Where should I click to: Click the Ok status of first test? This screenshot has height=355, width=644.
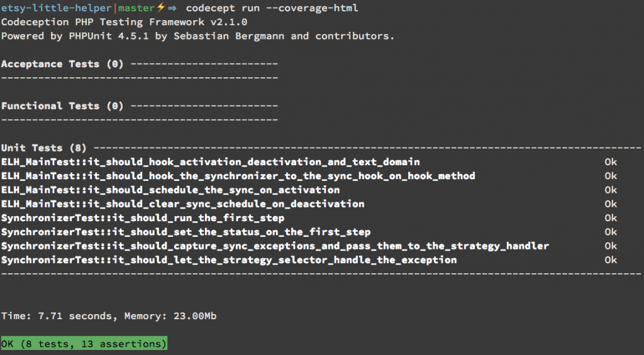tap(611, 162)
